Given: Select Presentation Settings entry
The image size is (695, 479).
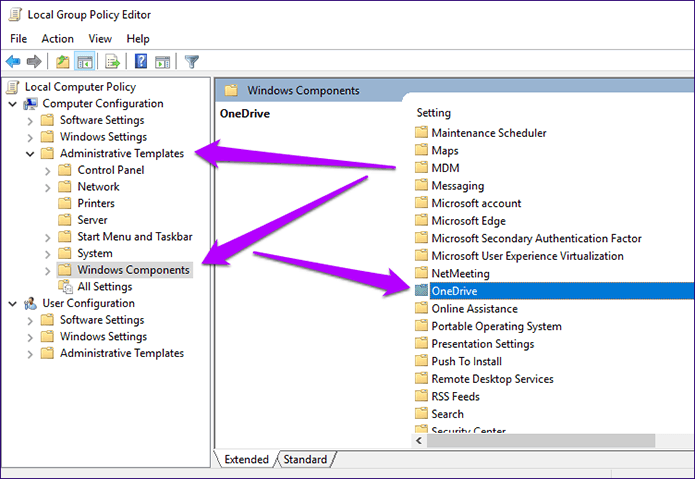Looking at the screenshot, I should click(483, 344).
